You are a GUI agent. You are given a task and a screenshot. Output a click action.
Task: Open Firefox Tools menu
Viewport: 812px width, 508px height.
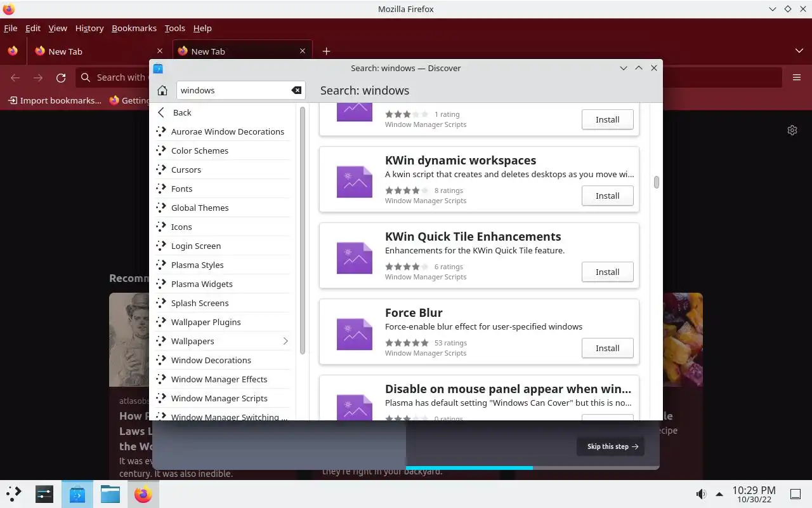pyautogui.click(x=174, y=28)
